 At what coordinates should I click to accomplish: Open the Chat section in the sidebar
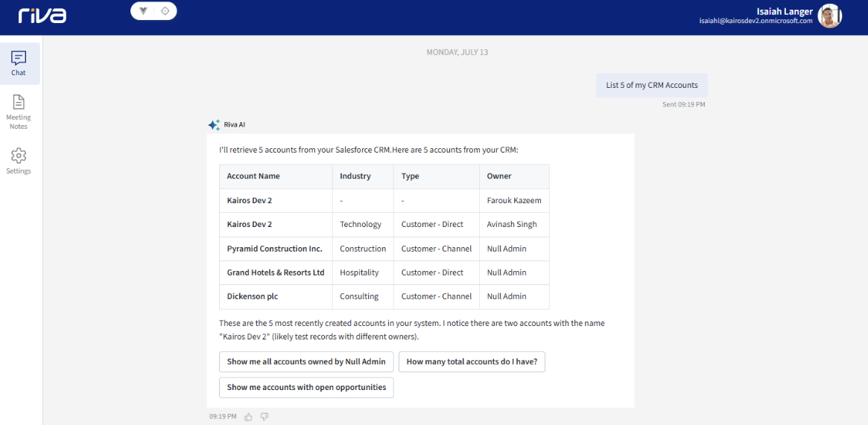tap(19, 63)
